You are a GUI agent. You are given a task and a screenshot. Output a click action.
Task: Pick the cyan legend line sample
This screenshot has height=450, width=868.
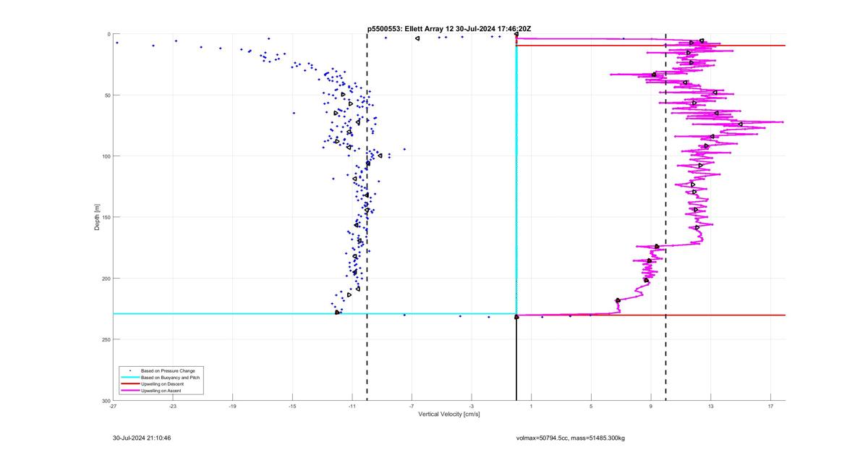click(x=129, y=377)
